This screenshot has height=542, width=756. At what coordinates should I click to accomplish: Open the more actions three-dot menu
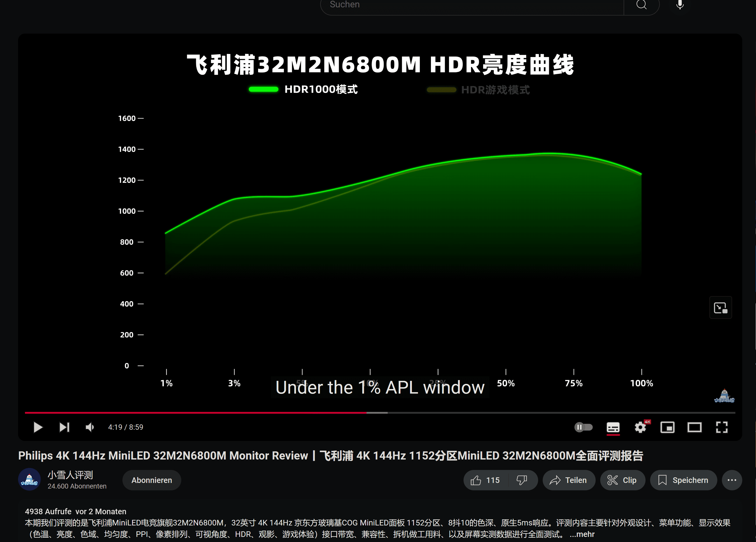point(732,480)
